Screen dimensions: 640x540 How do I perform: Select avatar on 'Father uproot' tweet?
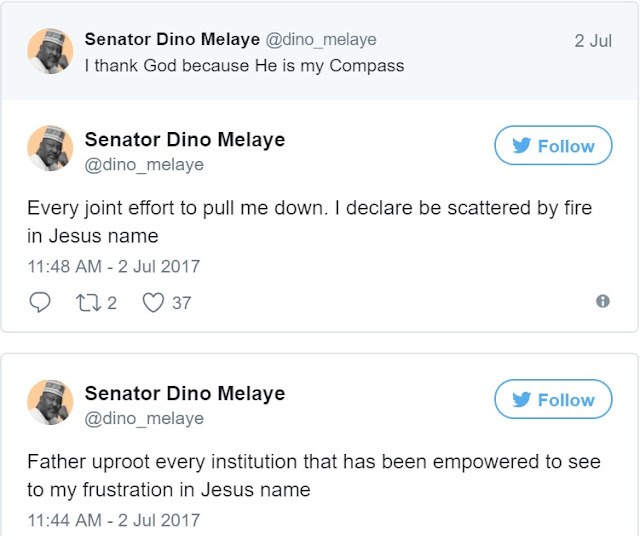[49, 402]
